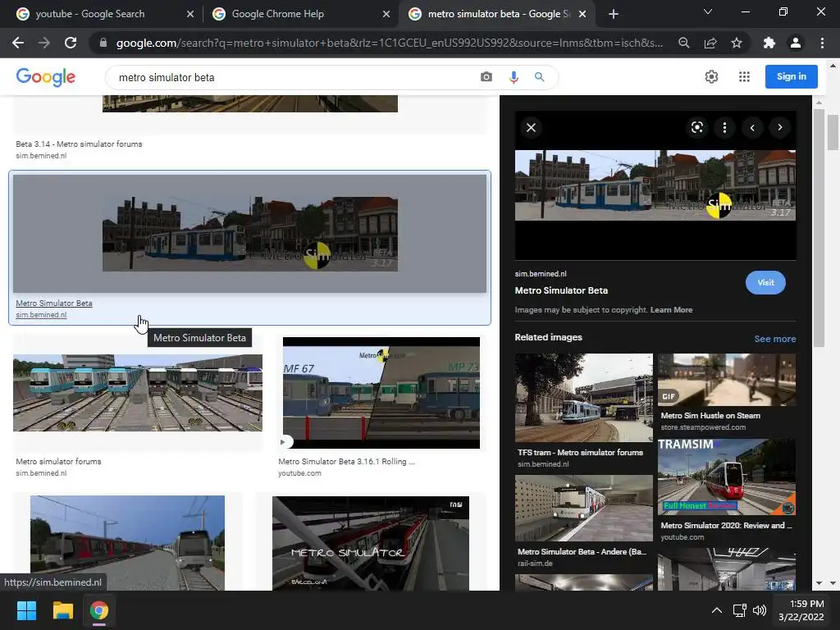The height and width of the screenshot is (630, 840).
Task: Click the browser Forward arrow
Action: [x=44, y=43]
